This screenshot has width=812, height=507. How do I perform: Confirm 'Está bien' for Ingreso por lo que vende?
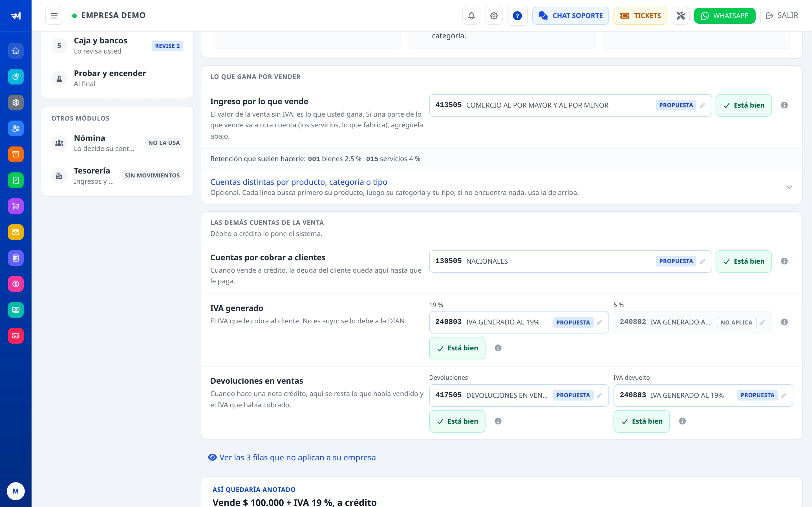pos(743,105)
